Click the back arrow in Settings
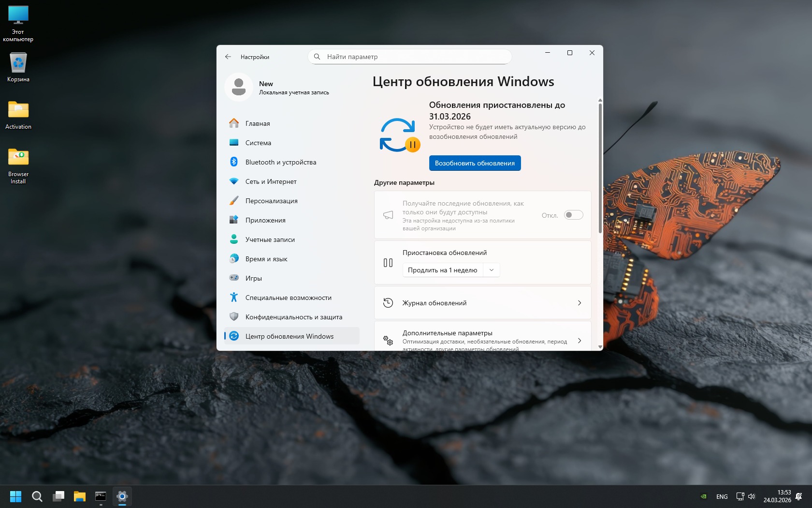This screenshot has width=812, height=508. click(228, 57)
